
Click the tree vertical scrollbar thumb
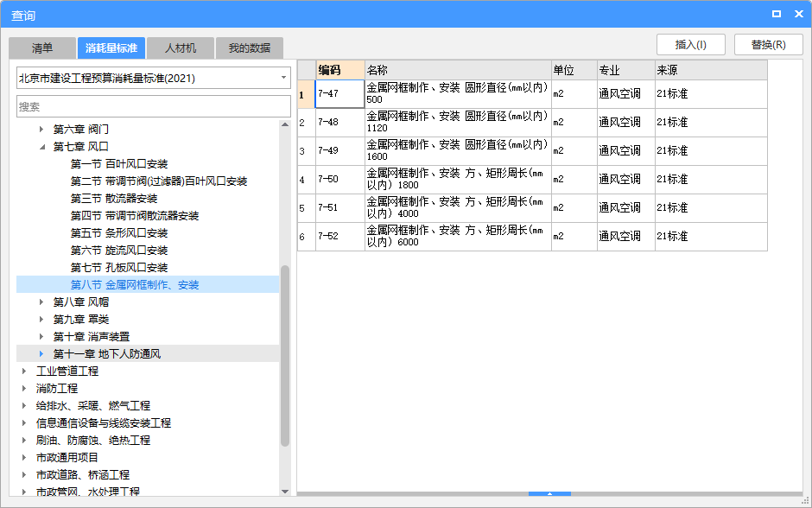coord(285,356)
